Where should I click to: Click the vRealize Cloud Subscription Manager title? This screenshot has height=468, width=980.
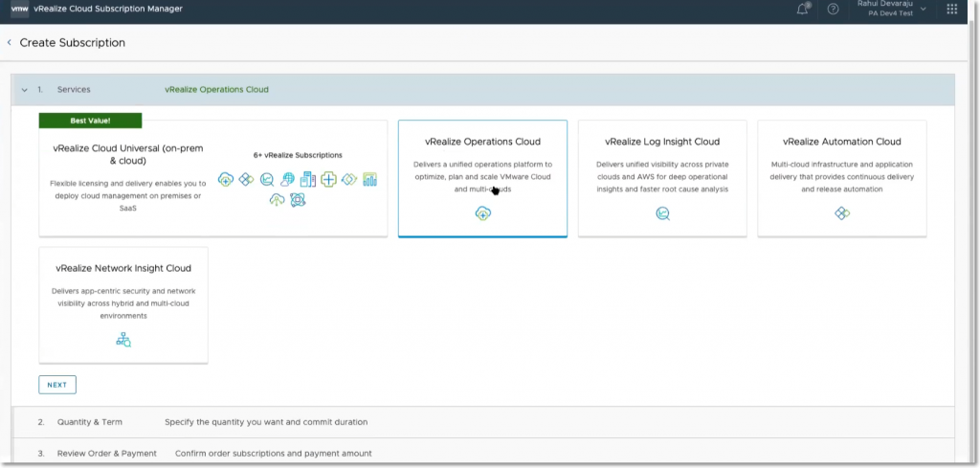(x=108, y=10)
